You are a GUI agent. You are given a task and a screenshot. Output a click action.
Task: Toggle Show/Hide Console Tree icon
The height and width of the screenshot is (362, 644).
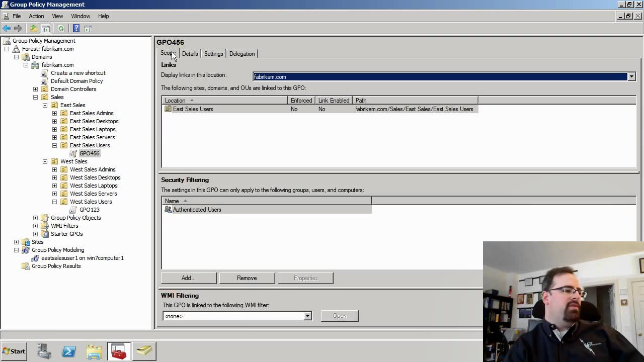(45, 29)
